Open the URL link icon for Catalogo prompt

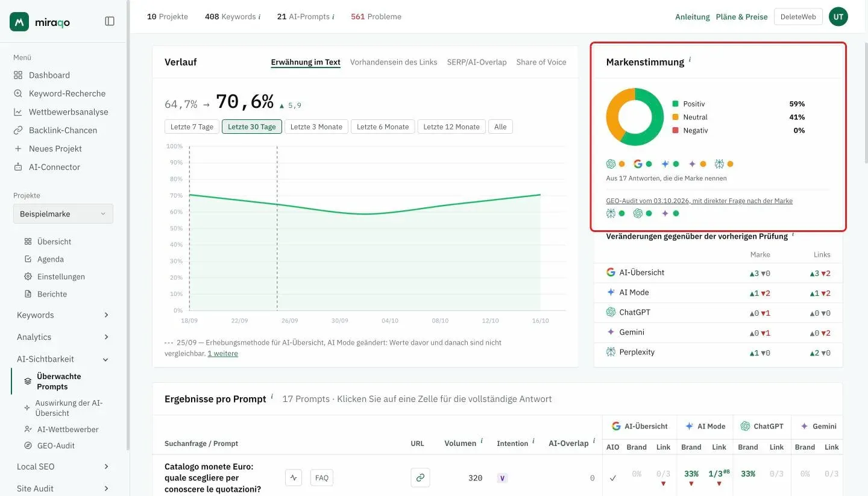tap(420, 478)
